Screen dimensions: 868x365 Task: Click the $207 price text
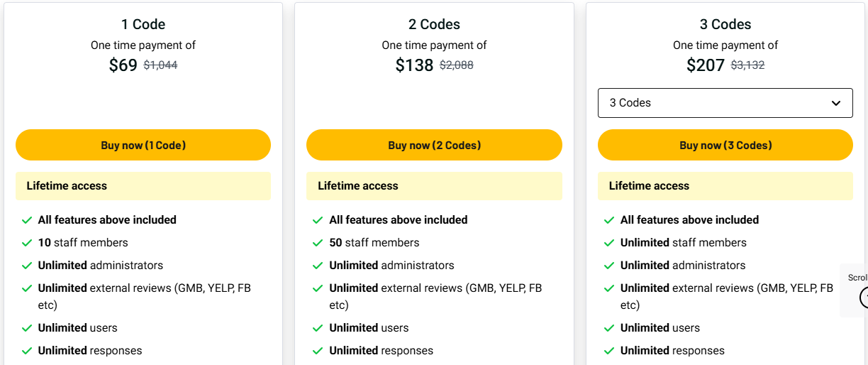tap(706, 66)
